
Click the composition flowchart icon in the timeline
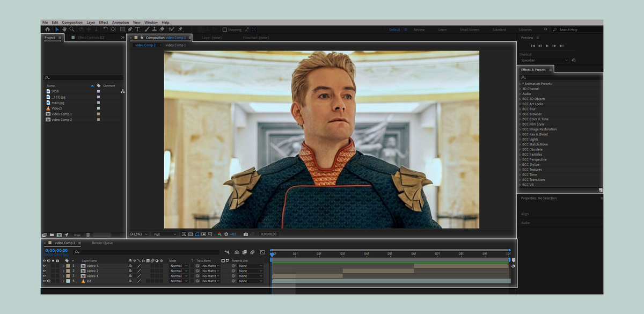tap(227, 252)
